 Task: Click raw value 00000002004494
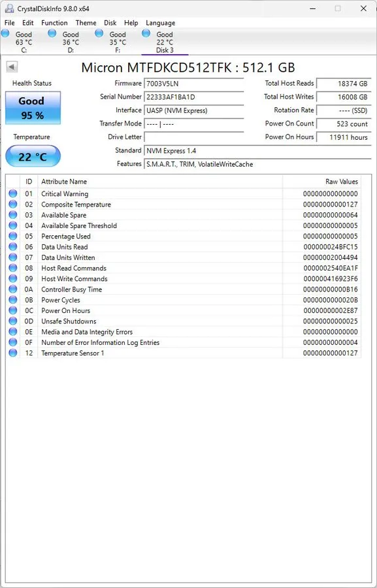(x=331, y=257)
